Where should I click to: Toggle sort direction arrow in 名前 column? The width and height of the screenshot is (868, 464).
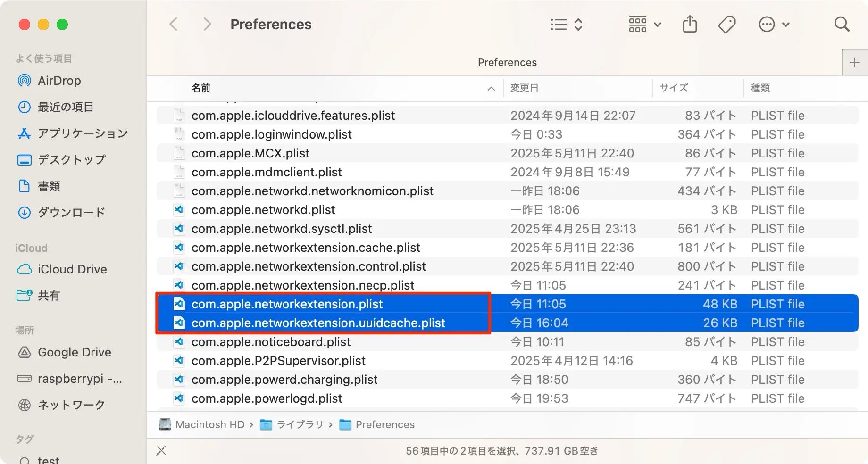(491, 88)
